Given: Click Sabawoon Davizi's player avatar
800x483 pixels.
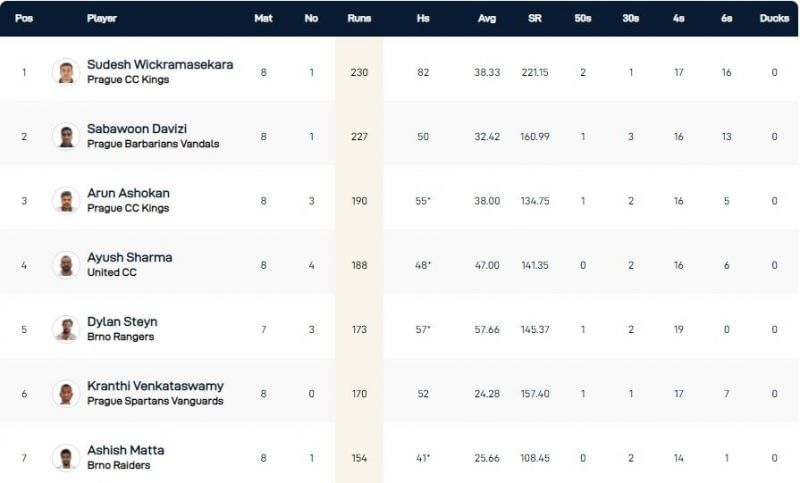Looking at the screenshot, I should [x=66, y=136].
